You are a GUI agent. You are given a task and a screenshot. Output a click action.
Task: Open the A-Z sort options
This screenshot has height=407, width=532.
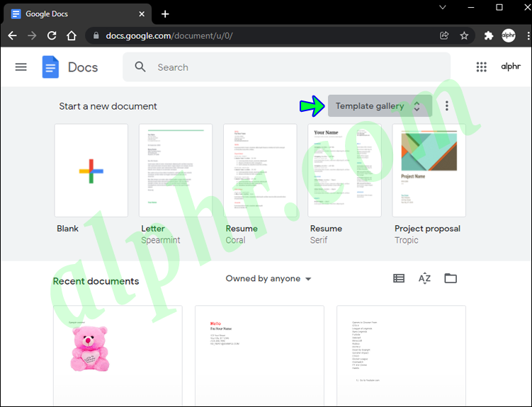click(x=424, y=279)
